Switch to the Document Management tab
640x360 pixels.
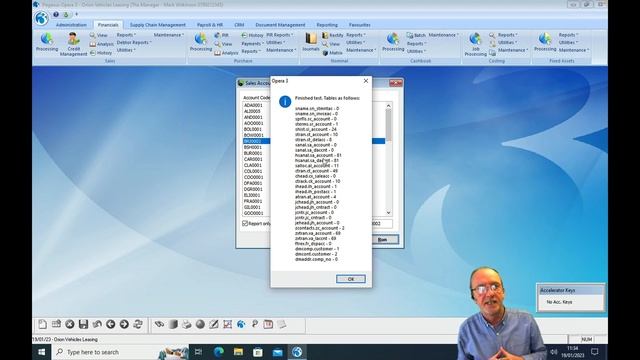click(280, 25)
